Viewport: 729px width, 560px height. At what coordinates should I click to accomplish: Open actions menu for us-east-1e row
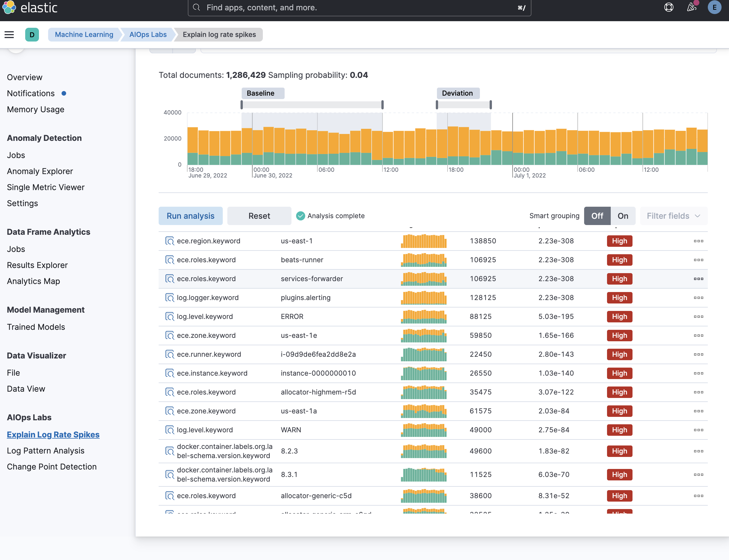(698, 335)
